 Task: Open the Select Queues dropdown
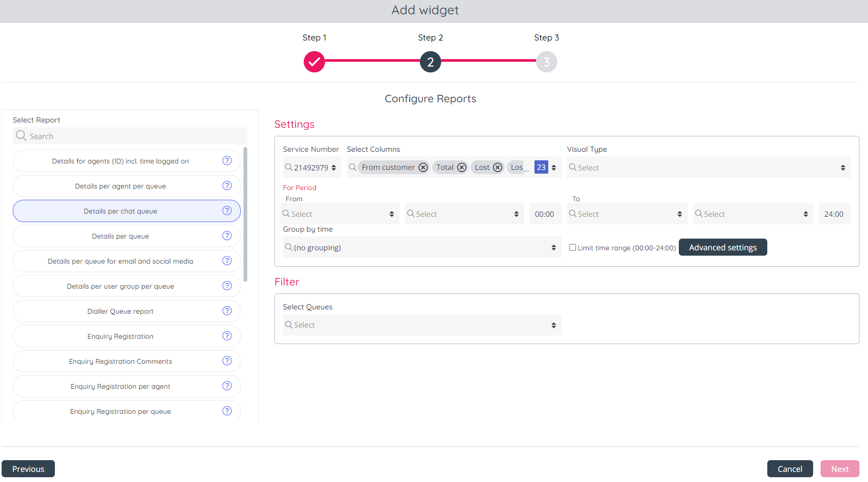pos(421,325)
